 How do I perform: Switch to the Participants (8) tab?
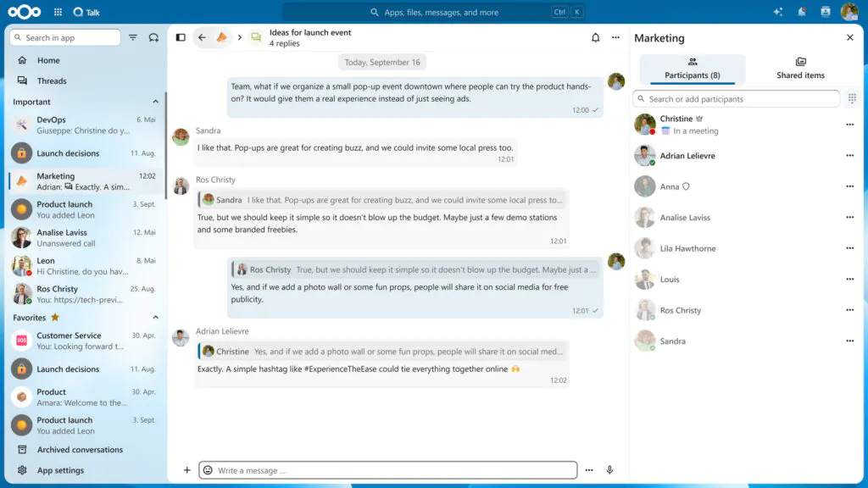[693, 69]
